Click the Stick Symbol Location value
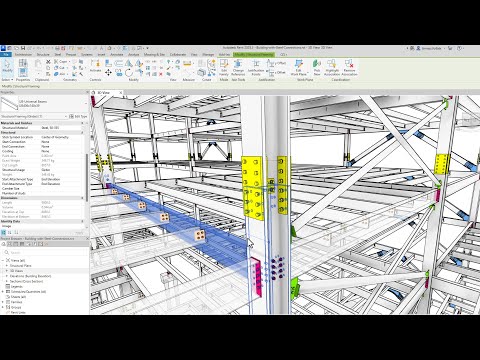480x360 pixels. 55,137
